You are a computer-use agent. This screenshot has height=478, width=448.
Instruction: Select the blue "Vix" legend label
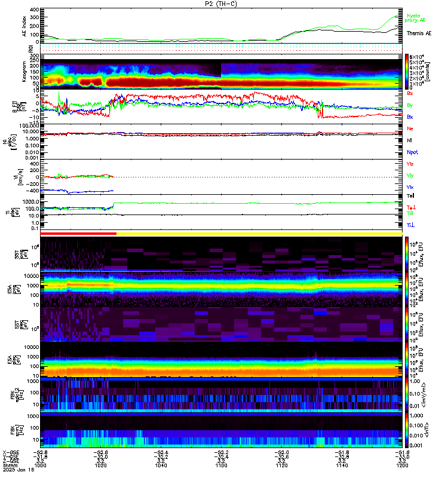click(x=410, y=187)
